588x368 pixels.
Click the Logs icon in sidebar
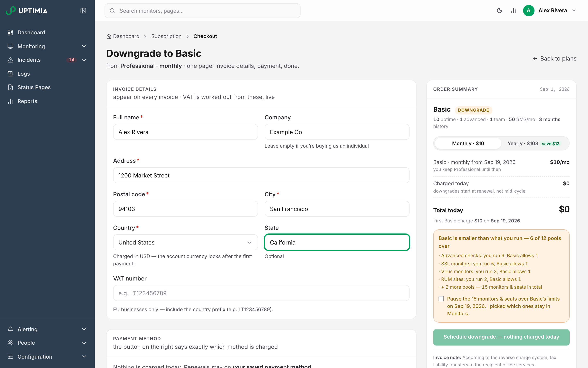pos(10,74)
